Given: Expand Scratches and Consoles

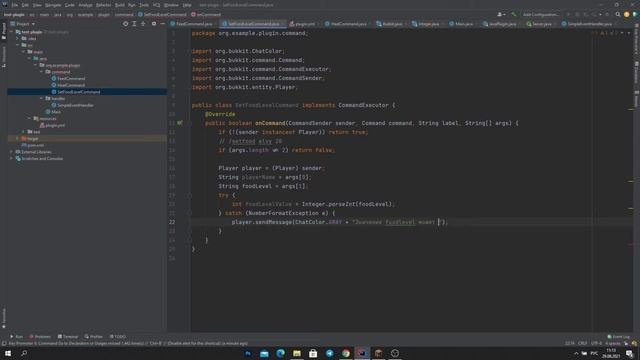Looking at the screenshot, I should coord(11,158).
